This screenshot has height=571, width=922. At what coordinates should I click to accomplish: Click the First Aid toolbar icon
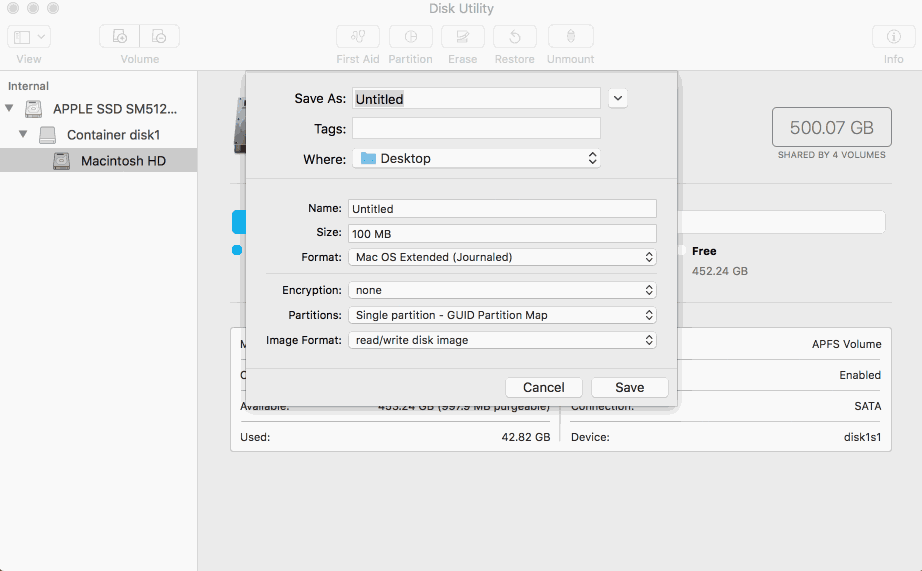pyautogui.click(x=358, y=36)
